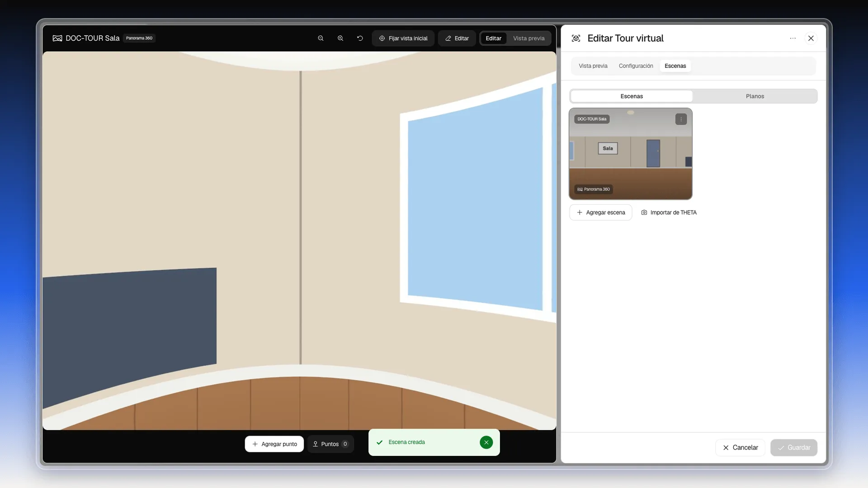Click Cancelar button
The image size is (868, 488).
click(740, 448)
